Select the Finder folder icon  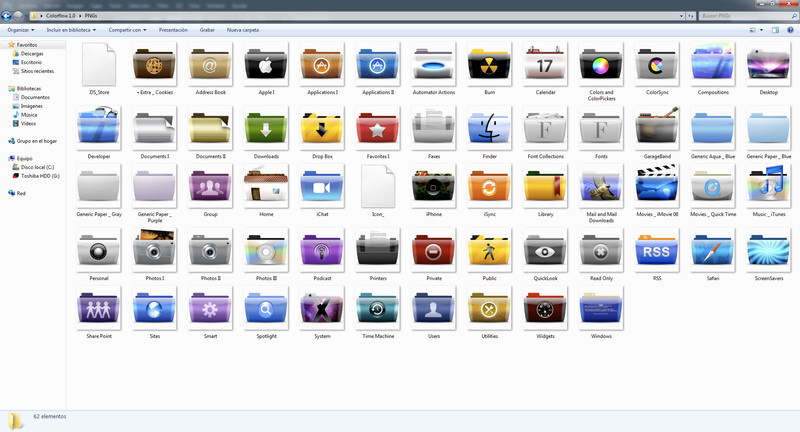pos(489,128)
